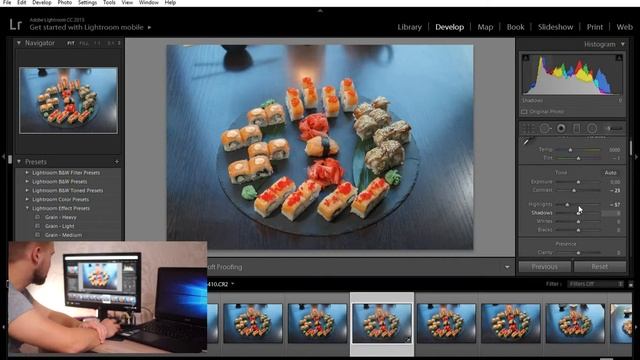The width and height of the screenshot is (640, 360).
Task: Click the Grain - Medium preset icon
Action: point(38,235)
